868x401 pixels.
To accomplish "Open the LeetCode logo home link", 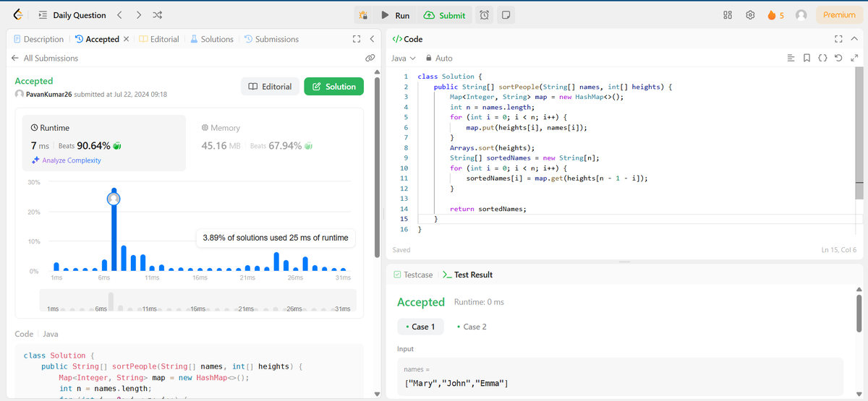I will point(17,14).
